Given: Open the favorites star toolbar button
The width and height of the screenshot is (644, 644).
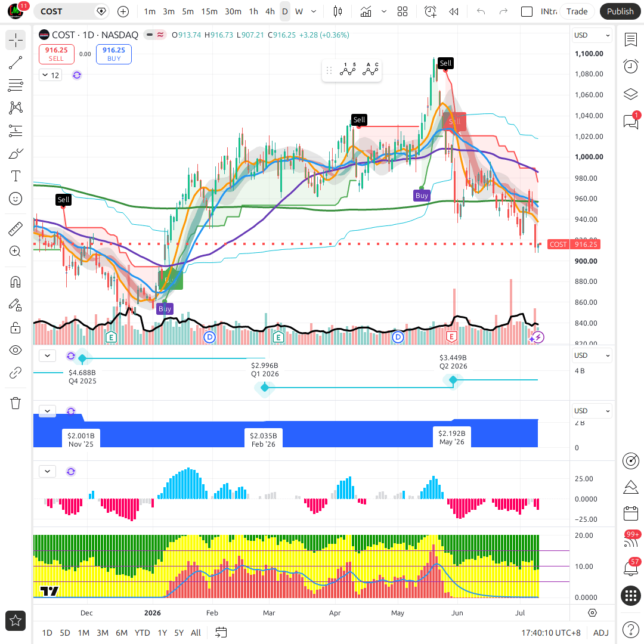Looking at the screenshot, I should click(16, 621).
